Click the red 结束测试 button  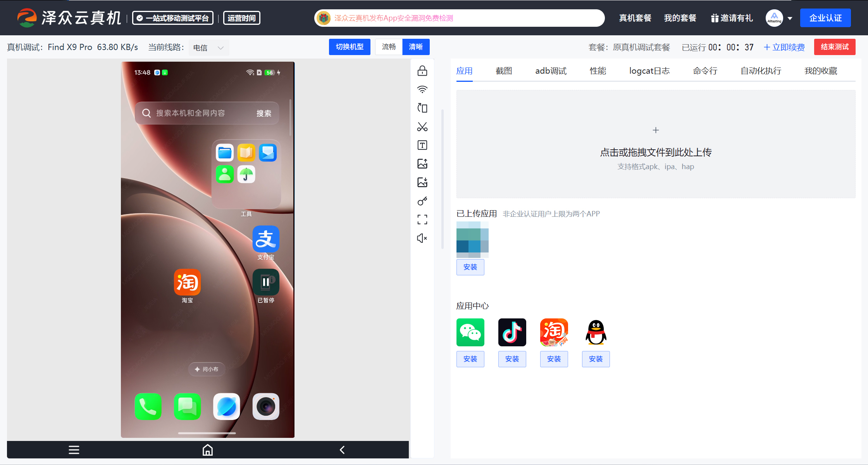point(835,47)
